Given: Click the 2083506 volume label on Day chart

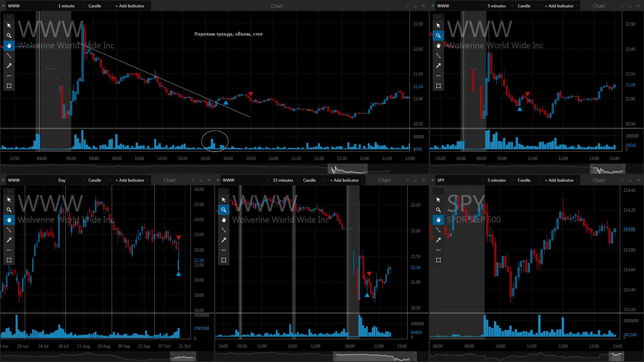Looking at the screenshot, I should [202, 328].
